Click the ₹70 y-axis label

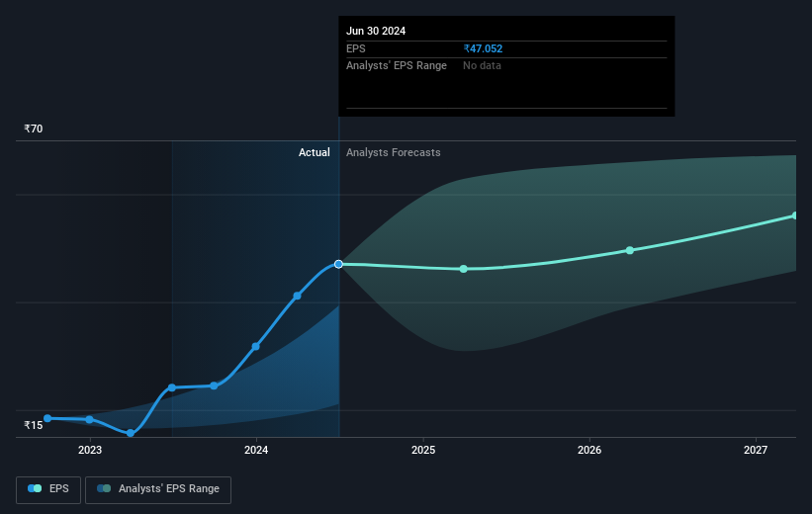coord(34,128)
